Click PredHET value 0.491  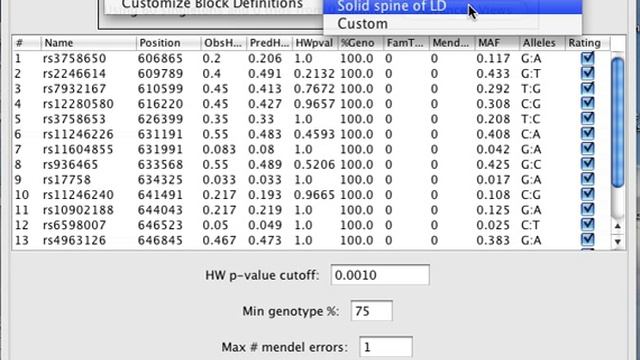point(265,73)
